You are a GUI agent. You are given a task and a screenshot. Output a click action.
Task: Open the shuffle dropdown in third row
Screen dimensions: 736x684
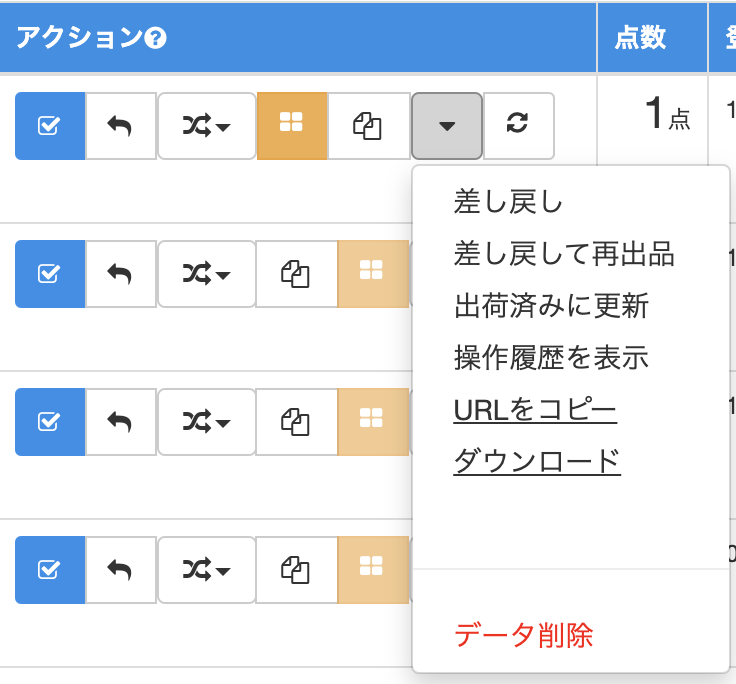click(207, 422)
